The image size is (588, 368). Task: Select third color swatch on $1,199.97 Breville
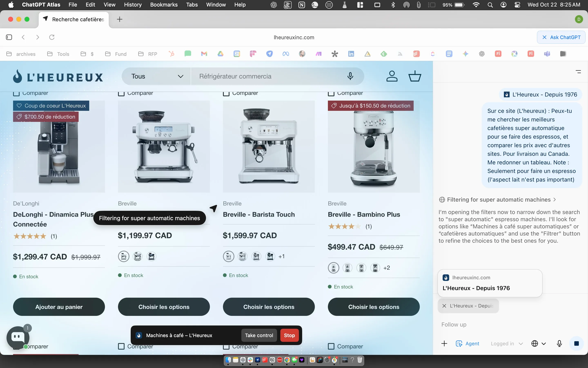coord(152,256)
